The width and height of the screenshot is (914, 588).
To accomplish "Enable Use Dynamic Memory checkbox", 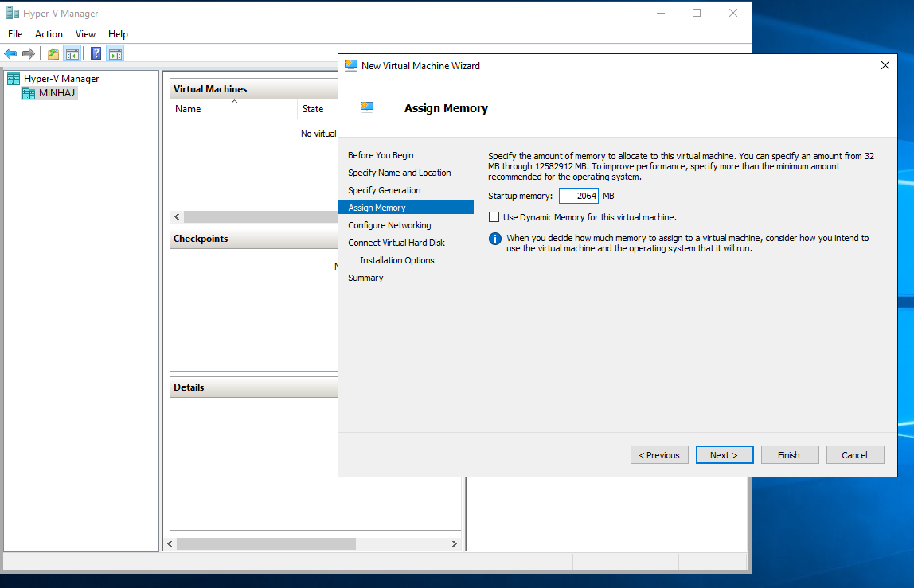I will [494, 217].
